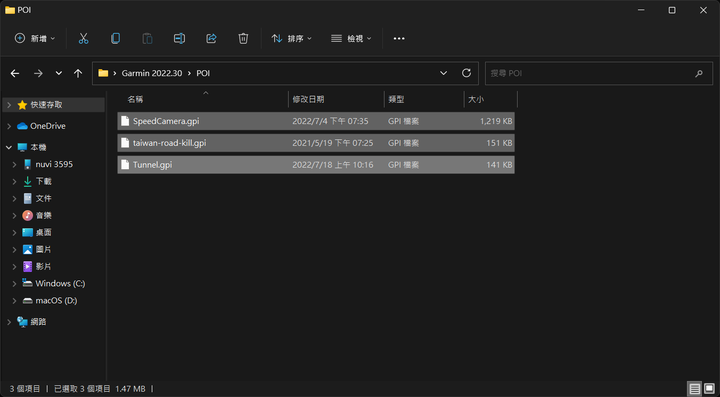Click the 2022/7/4 下午 07:35 date cell
720x397 pixels.
pos(330,121)
